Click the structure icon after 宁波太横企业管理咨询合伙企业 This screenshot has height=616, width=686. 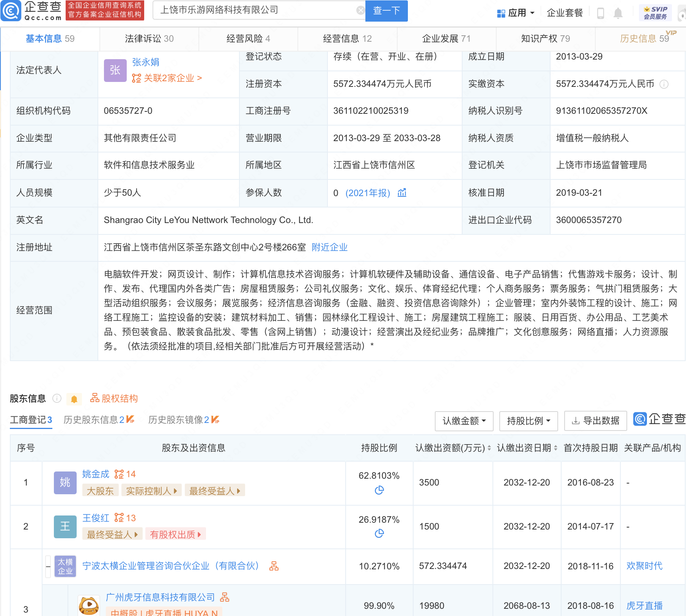click(274, 566)
